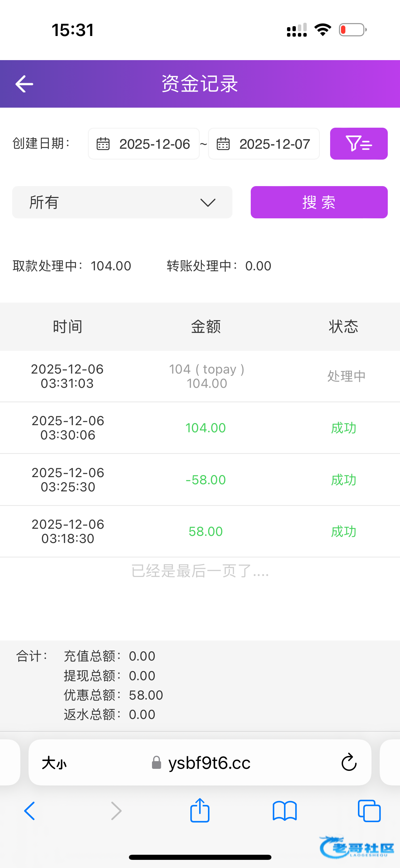Click the dropdown chevron beside 所有
Viewport: 400px width, 868px height.
coord(208,203)
